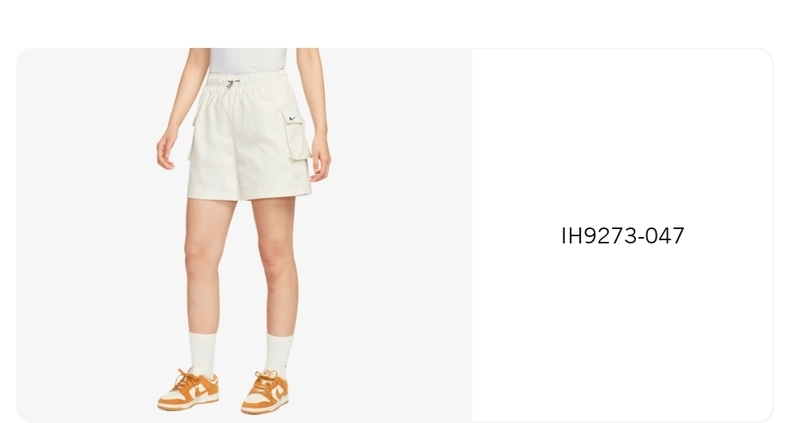
Task: Click the orange sneaker on the model's right foot
Action: pos(188,389)
